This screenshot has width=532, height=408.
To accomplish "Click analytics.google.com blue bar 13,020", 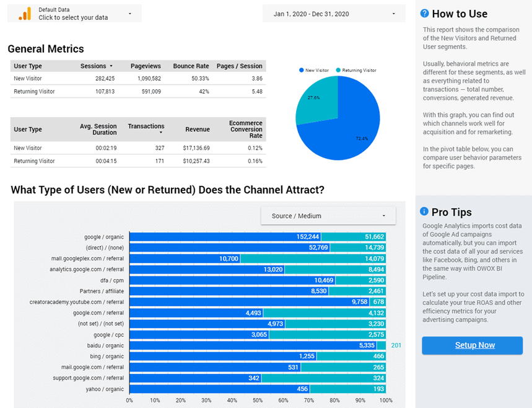I will [207, 269].
